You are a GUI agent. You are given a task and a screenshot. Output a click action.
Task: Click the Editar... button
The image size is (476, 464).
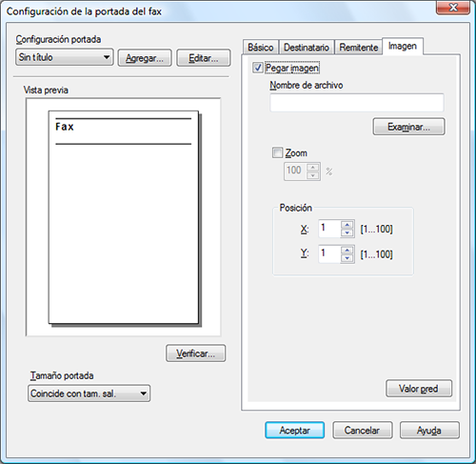point(203,58)
